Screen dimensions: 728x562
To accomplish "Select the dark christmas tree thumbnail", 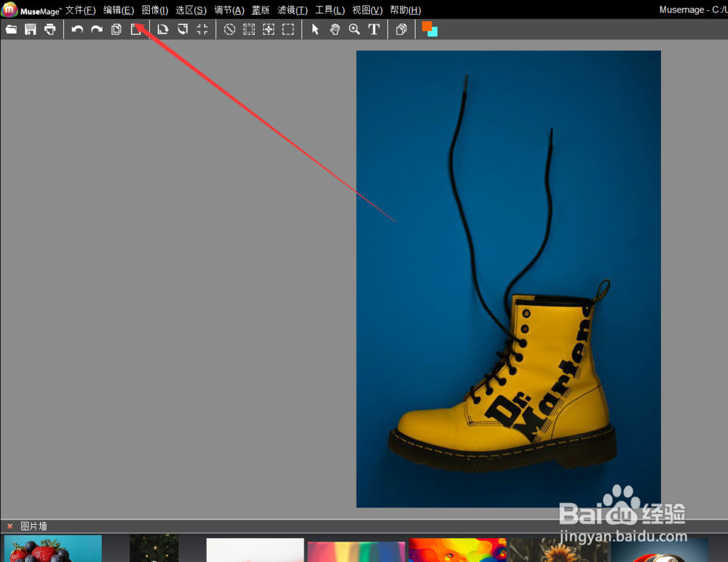I will coord(154,548).
